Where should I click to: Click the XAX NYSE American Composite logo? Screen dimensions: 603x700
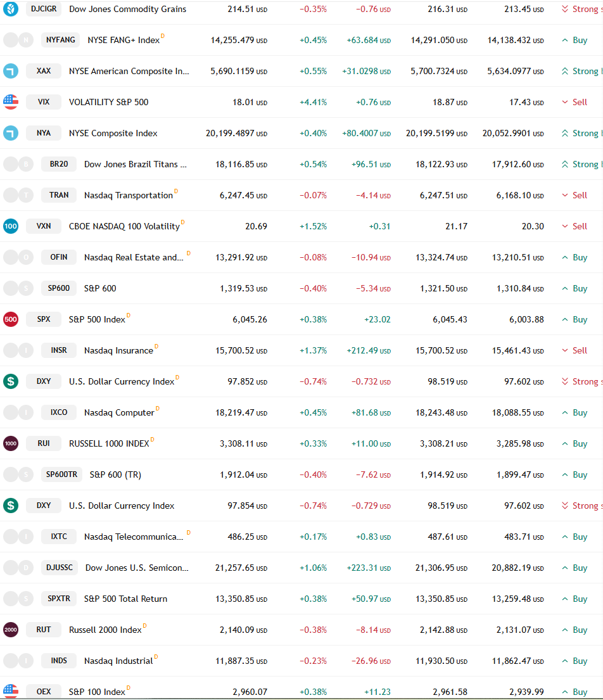pyautogui.click(x=11, y=71)
